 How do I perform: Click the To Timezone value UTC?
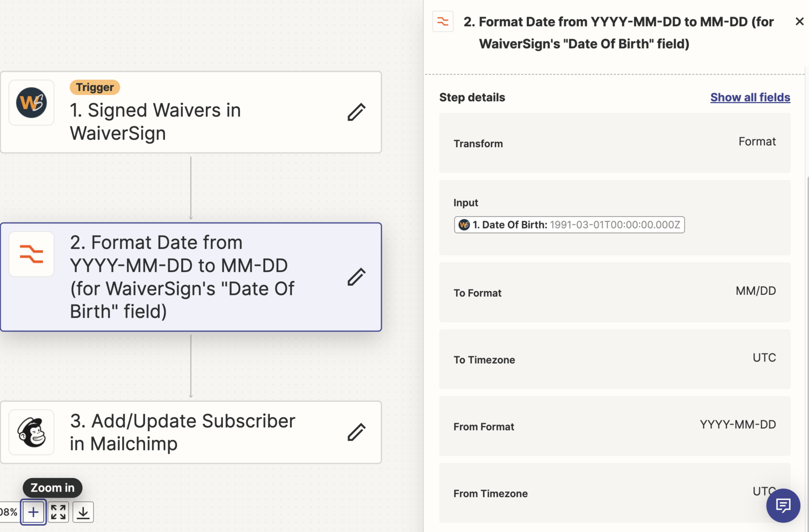[x=764, y=358]
